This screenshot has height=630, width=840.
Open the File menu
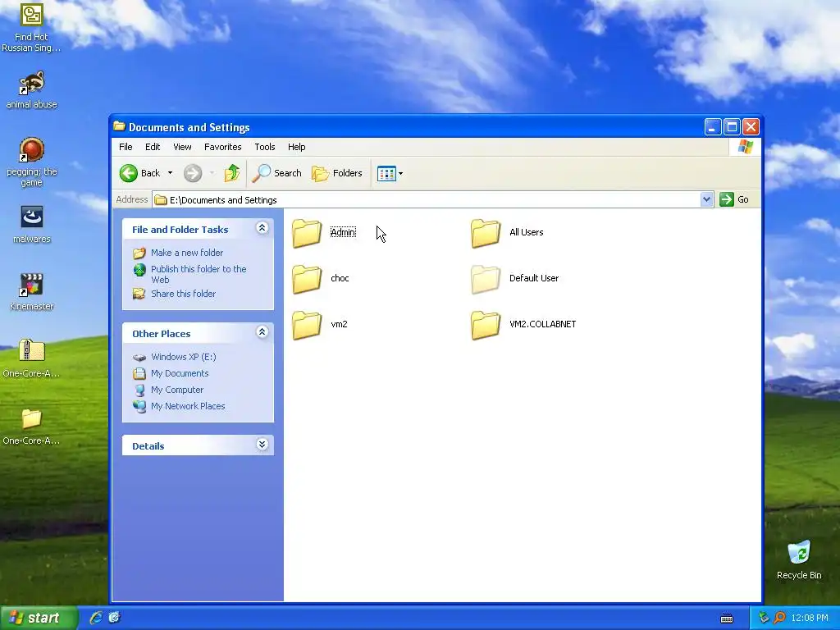pos(126,147)
